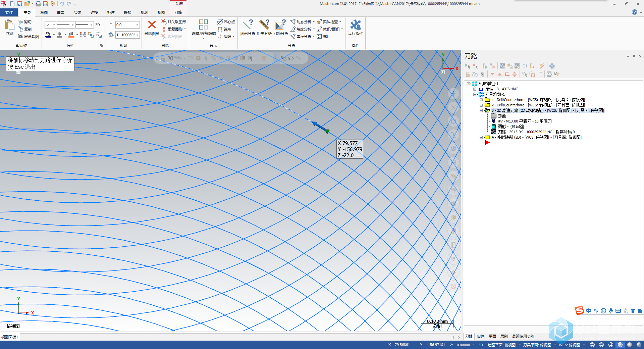644x349 pixels.
Task: Toggle toolpath display wave icon in panel
Action: click(x=475, y=74)
